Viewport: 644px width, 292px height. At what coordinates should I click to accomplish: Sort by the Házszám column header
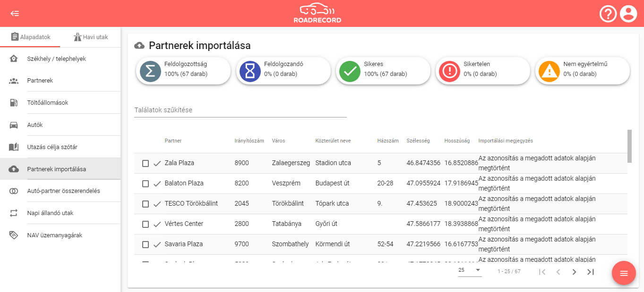pyautogui.click(x=388, y=141)
